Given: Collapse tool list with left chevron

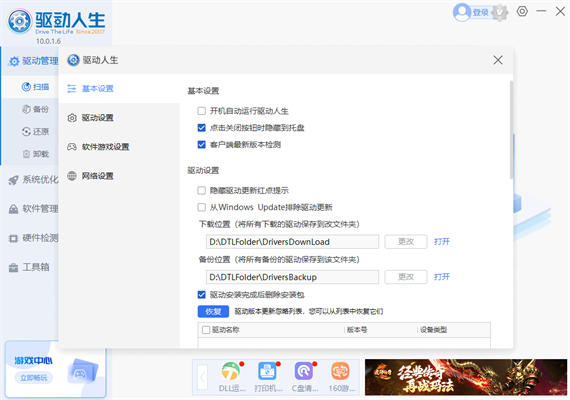Looking at the screenshot, I should pos(202,377).
